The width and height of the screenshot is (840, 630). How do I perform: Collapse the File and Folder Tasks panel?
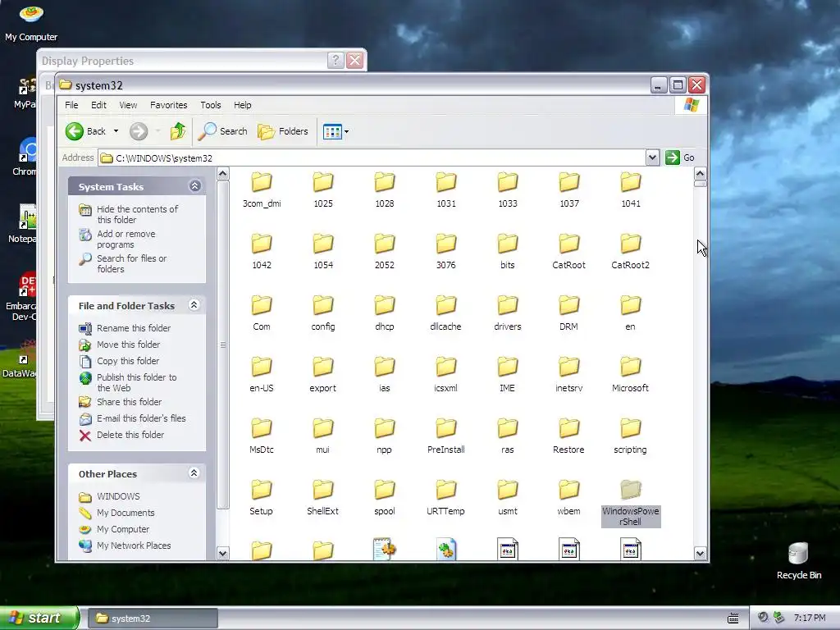[194, 305]
